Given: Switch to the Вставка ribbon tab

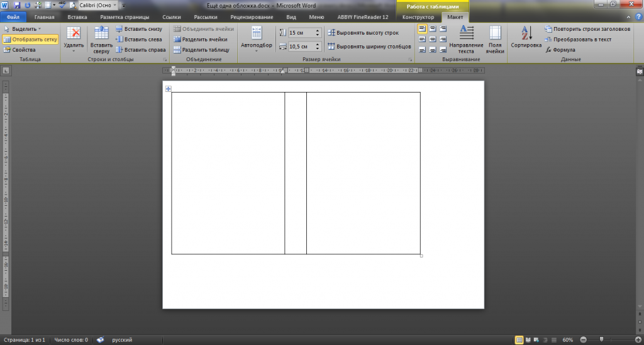Looking at the screenshot, I should coord(77,18).
